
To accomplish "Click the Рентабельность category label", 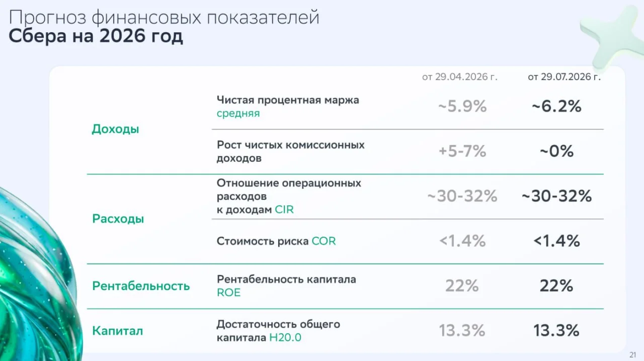I will click(x=141, y=286).
